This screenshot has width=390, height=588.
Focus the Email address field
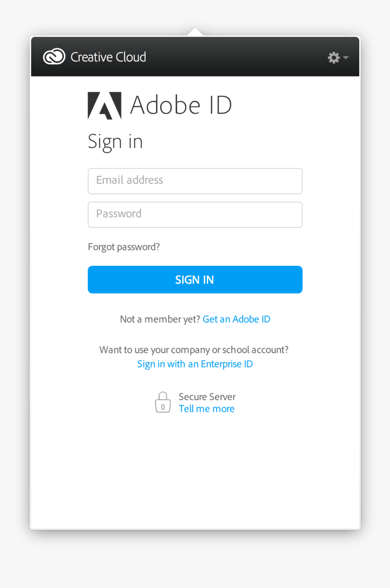pos(195,181)
